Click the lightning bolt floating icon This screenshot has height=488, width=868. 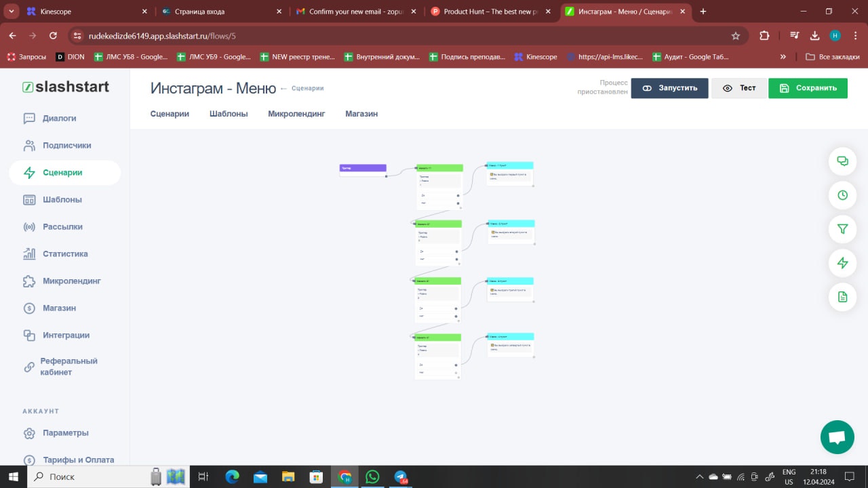pyautogui.click(x=843, y=263)
